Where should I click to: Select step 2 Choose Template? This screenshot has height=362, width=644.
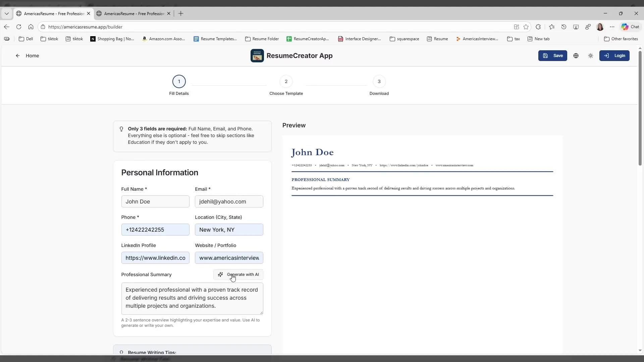pyautogui.click(x=286, y=81)
